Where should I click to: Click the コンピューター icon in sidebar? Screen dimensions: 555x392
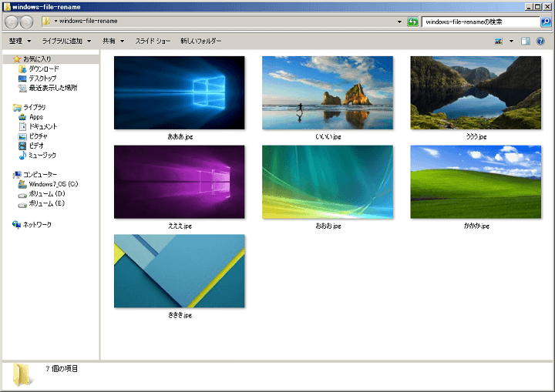(17, 174)
